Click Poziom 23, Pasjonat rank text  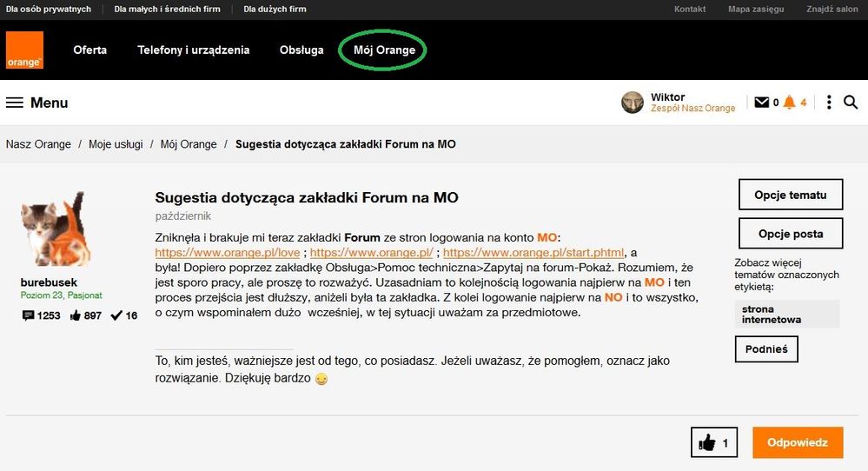pos(62,295)
